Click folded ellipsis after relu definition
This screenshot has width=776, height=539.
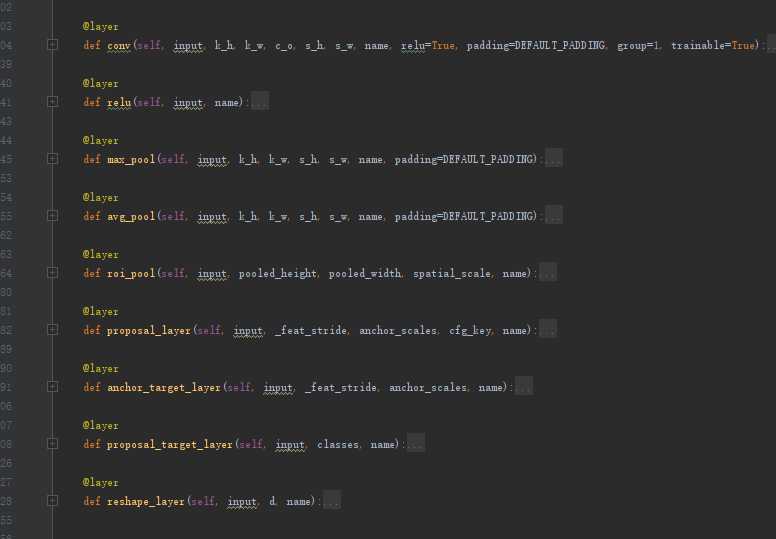260,102
